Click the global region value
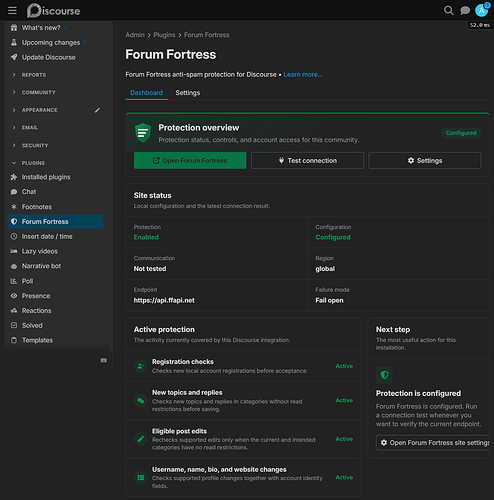 [x=325, y=269]
